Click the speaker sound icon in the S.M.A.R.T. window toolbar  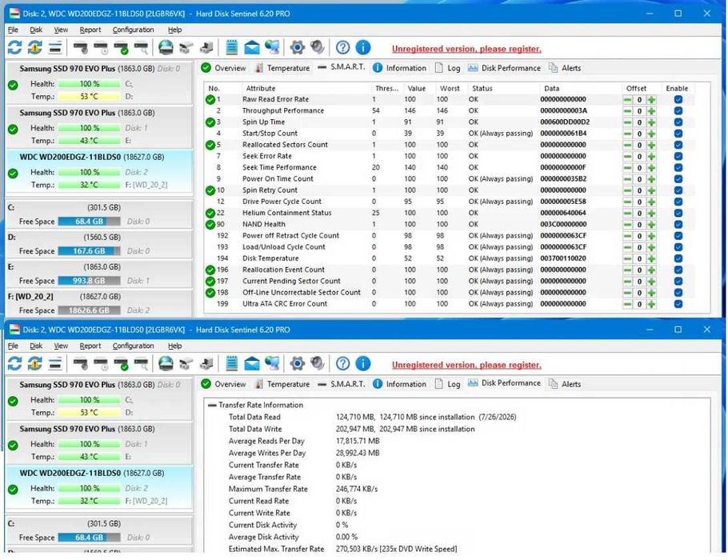click(x=318, y=47)
